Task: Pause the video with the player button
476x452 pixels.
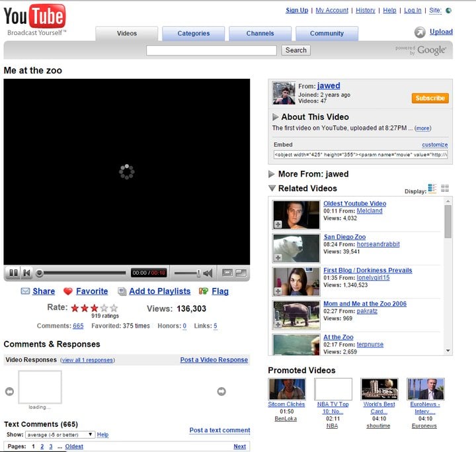Action: 13,273
